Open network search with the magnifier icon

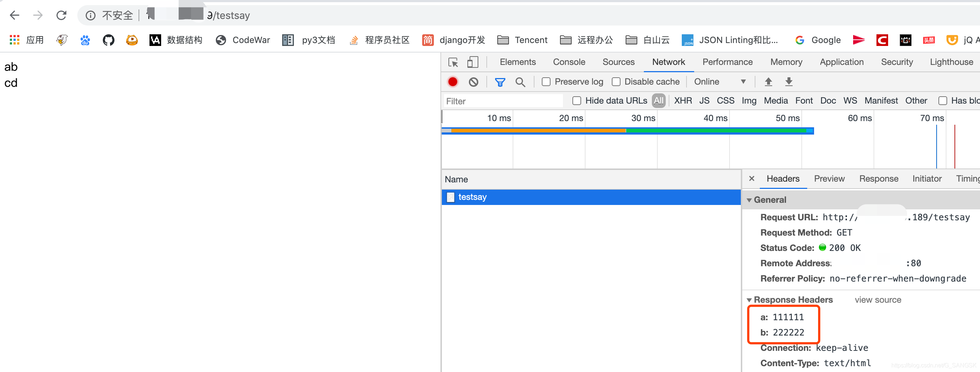(x=520, y=81)
